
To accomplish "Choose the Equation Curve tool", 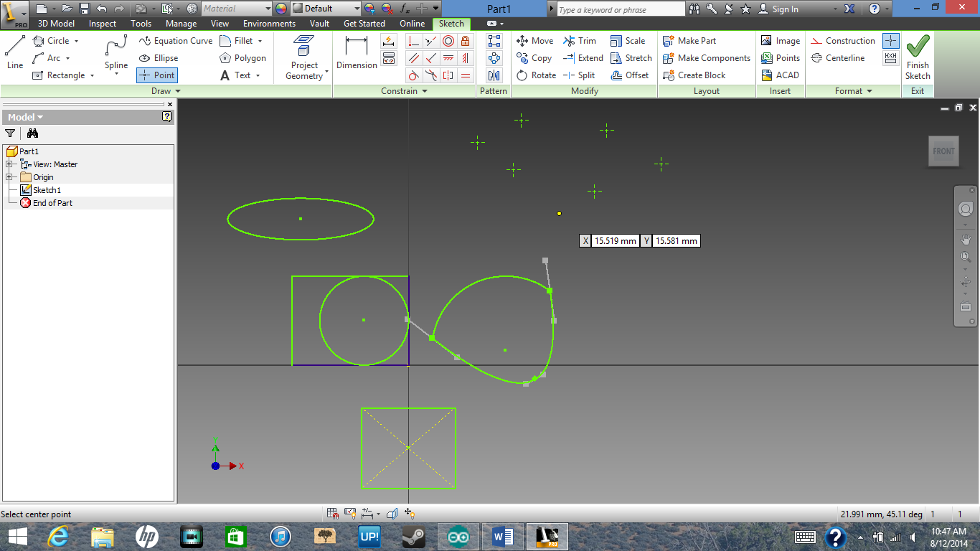I will pos(176,41).
